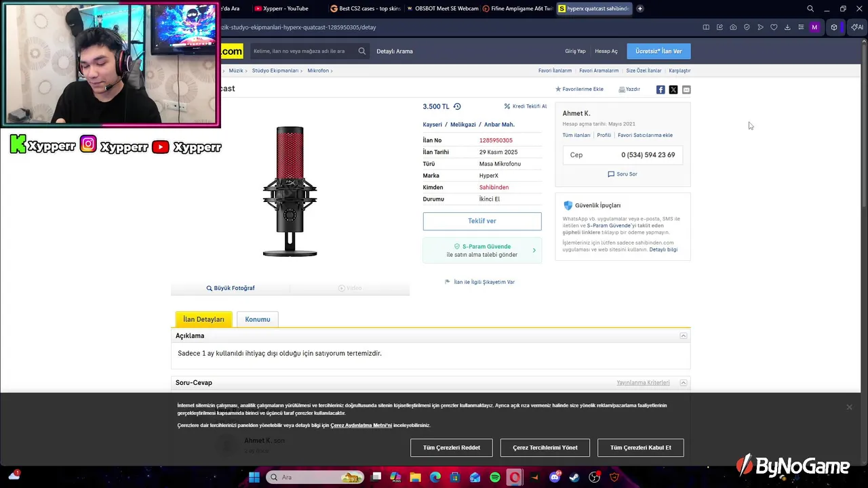Screen dimensions: 868x488
Task: Open Tüm ilanları of seller
Action: 576,135
